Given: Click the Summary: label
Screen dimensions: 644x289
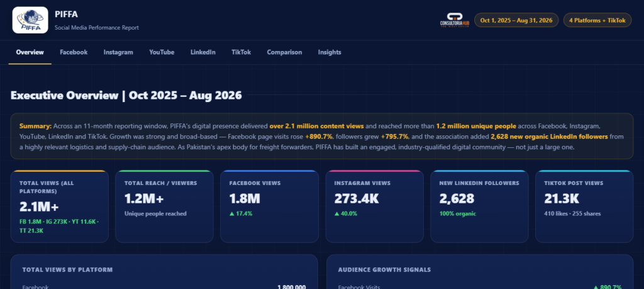Looking at the screenshot, I should coord(35,126).
